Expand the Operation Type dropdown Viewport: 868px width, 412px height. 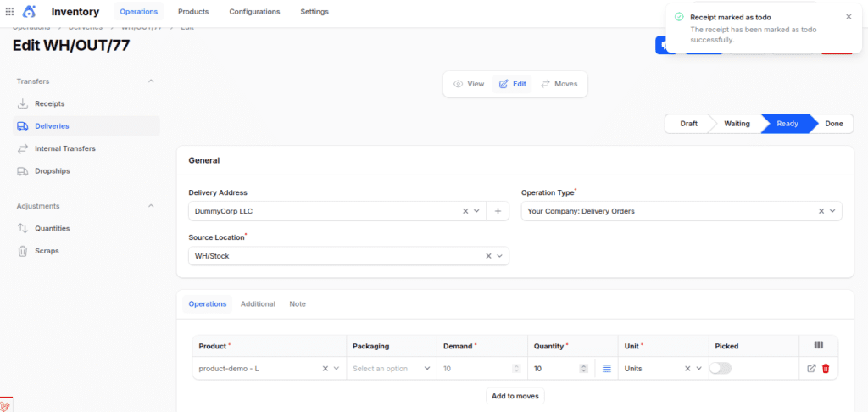[832, 211]
